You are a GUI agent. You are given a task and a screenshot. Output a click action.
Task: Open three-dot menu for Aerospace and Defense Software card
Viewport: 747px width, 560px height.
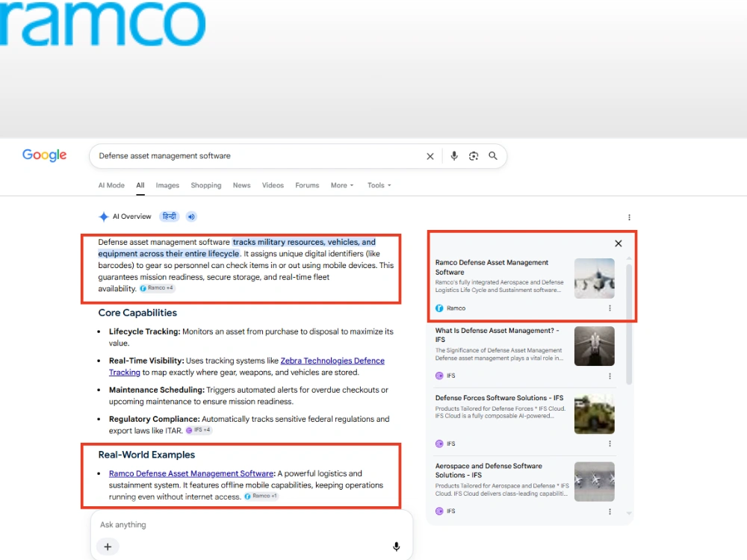pyautogui.click(x=610, y=511)
